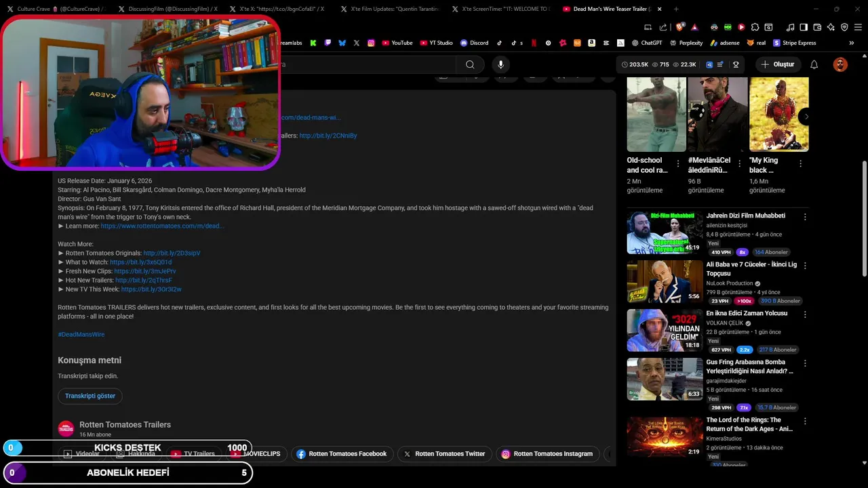Click the YouTube search magnifier button

coord(470,64)
